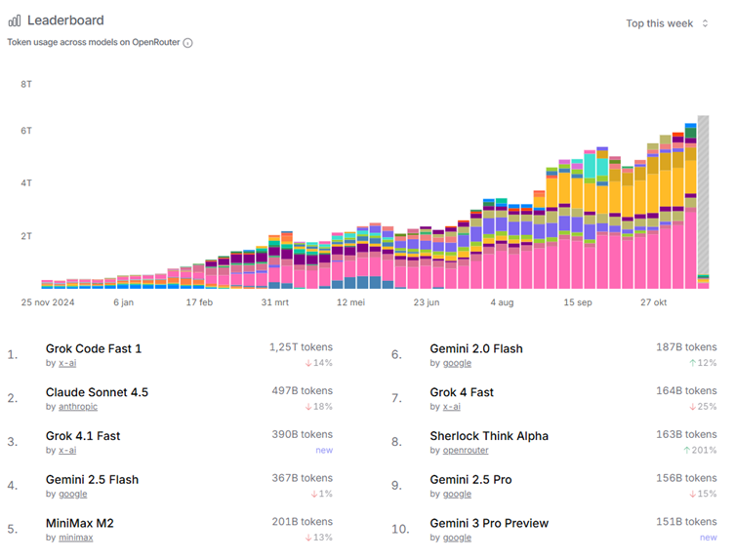Click the 187B tokens value
This screenshot has height=560, width=735.
[x=686, y=347]
